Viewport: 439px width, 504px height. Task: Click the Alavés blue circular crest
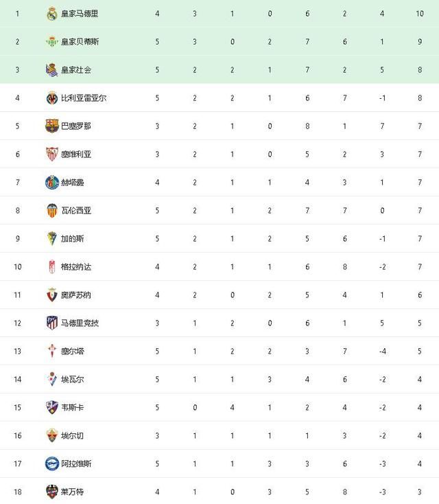point(51,463)
